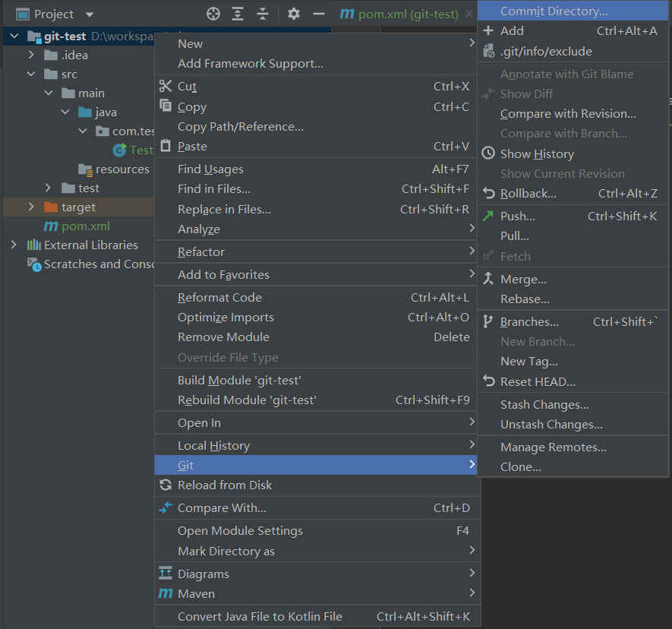Click the clock icon beside Show History

(488, 153)
